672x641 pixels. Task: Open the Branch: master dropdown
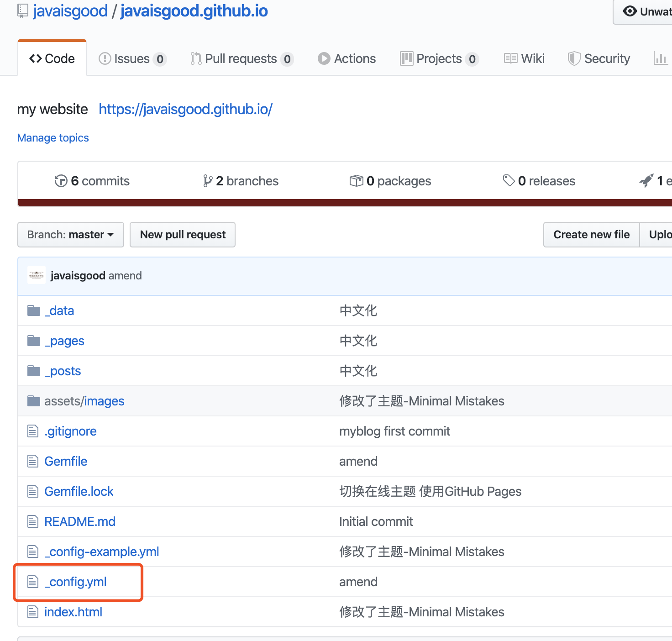tap(71, 235)
